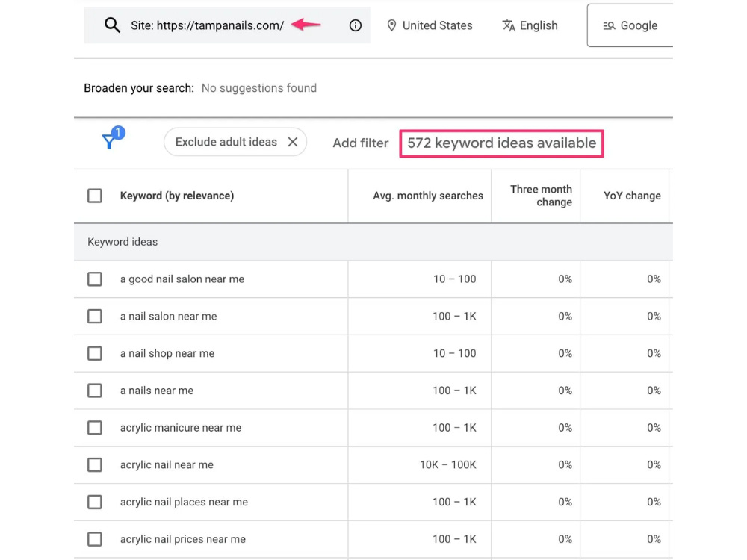747x560 pixels.
Task: Click keyword text 'a nail salon near me'
Action: tap(168, 316)
